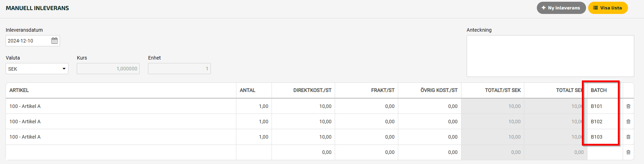Click third row's Direktkost./st cell

pos(303,137)
